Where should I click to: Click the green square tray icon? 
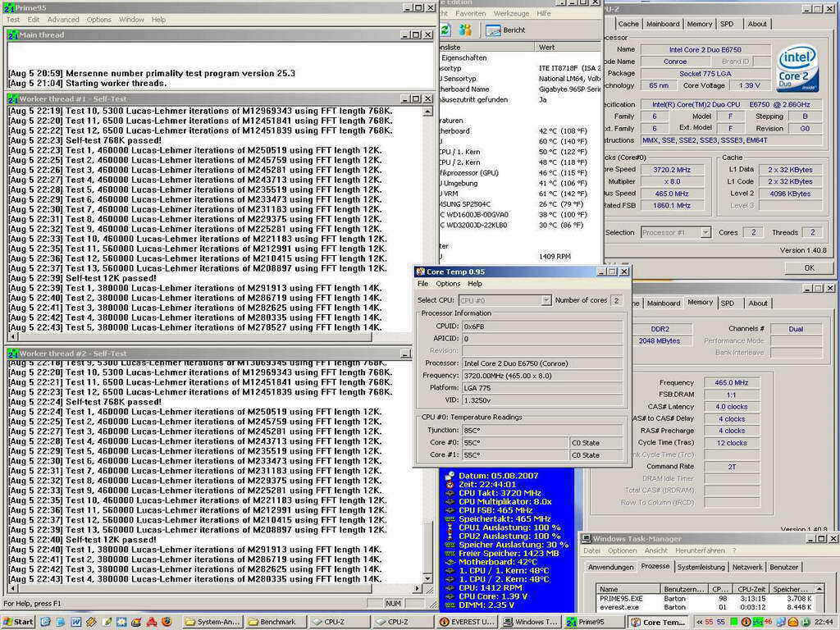coord(733,622)
